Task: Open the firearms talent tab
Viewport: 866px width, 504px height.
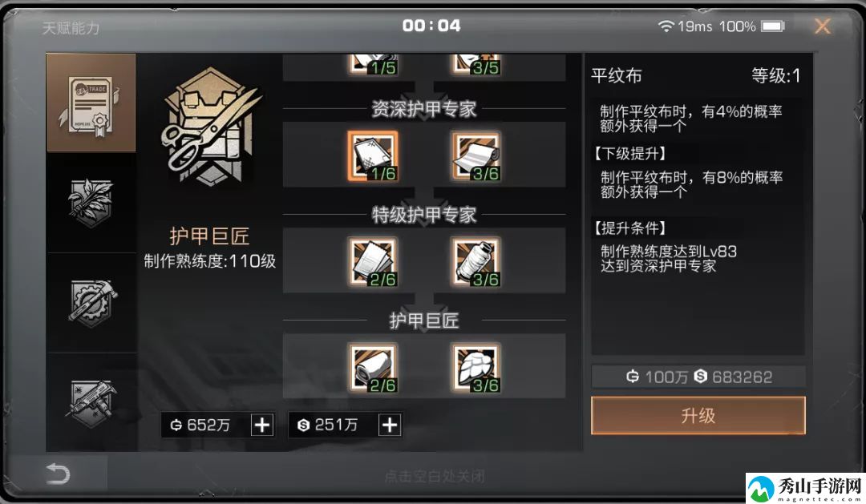Action: click(91, 403)
